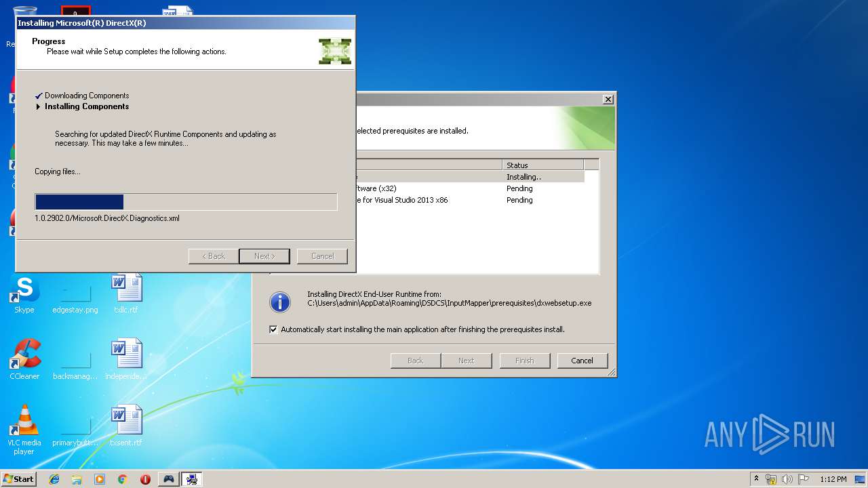The image size is (868, 488).
Task: Click the DirectX copying files progress bar
Action: (x=186, y=202)
